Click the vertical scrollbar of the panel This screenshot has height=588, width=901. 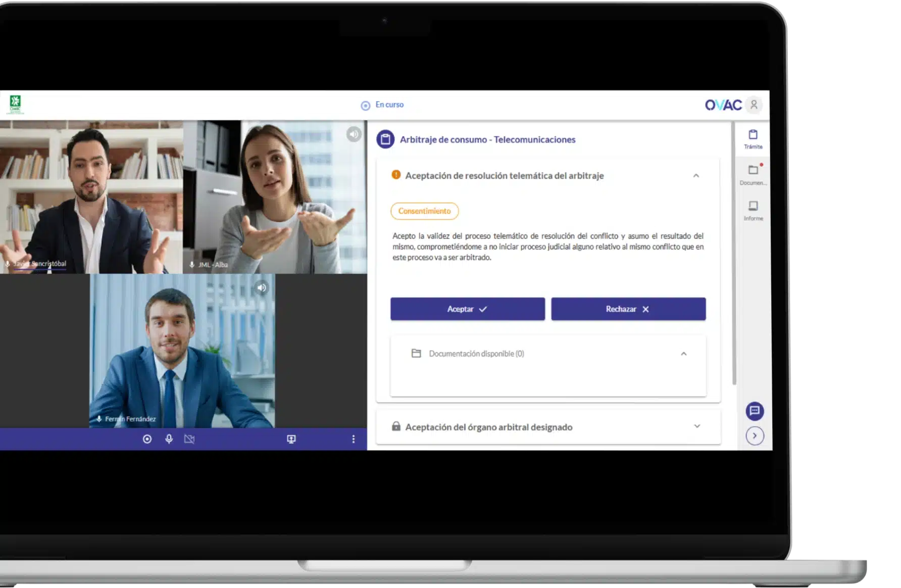click(734, 253)
